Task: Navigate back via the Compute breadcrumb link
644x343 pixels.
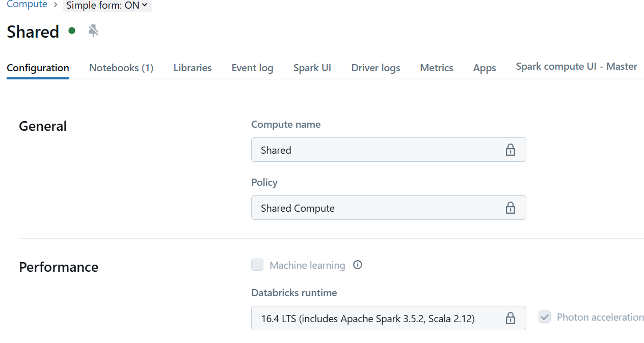Action: [x=27, y=4]
